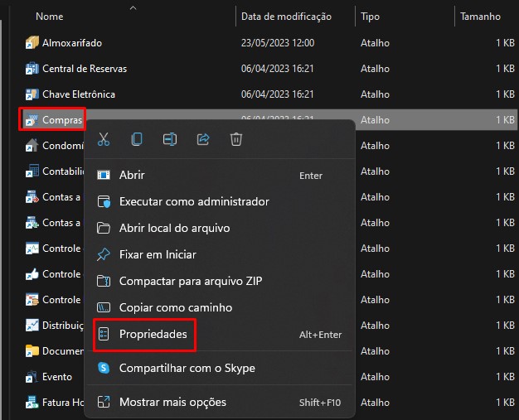Image resolution: width=519 pixels, height=420 pixels.
Task: Click the Rename icon in context menu
Action: point(170,139)
